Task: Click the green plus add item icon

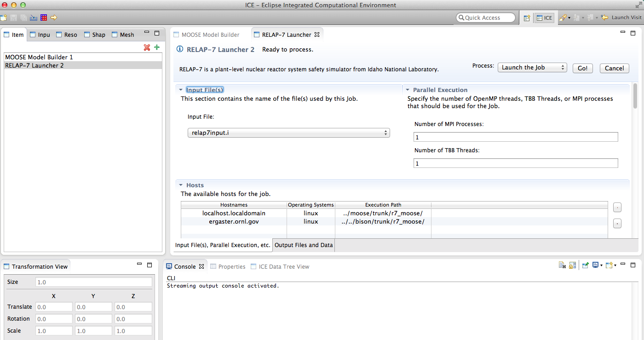Action: 157,47
